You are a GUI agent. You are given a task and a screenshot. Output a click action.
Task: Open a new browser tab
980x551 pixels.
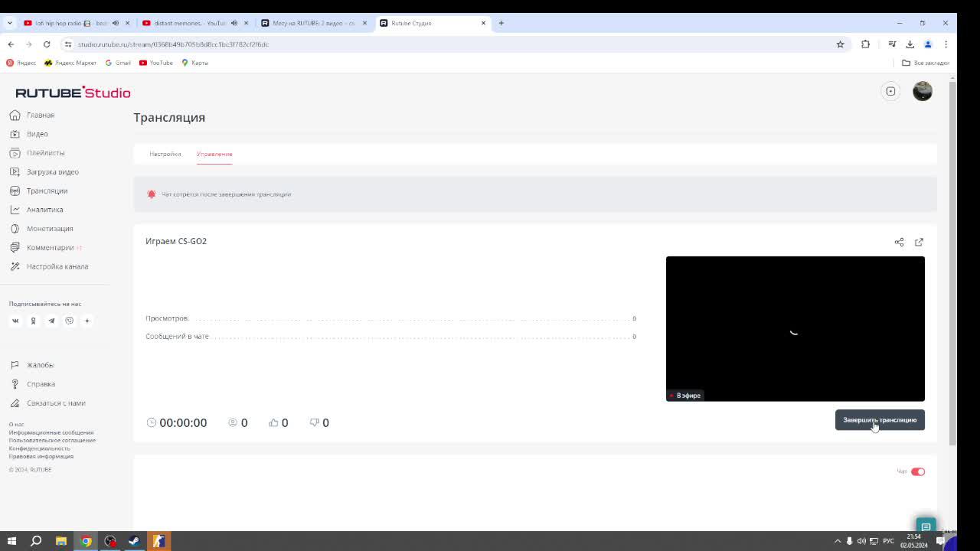coord(501,23)
